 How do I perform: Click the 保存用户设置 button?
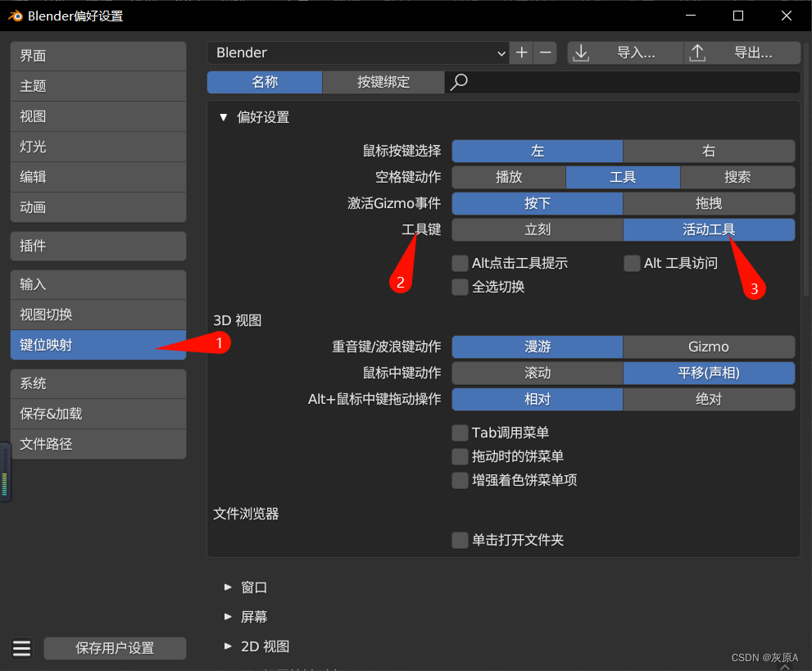(114, 648)
